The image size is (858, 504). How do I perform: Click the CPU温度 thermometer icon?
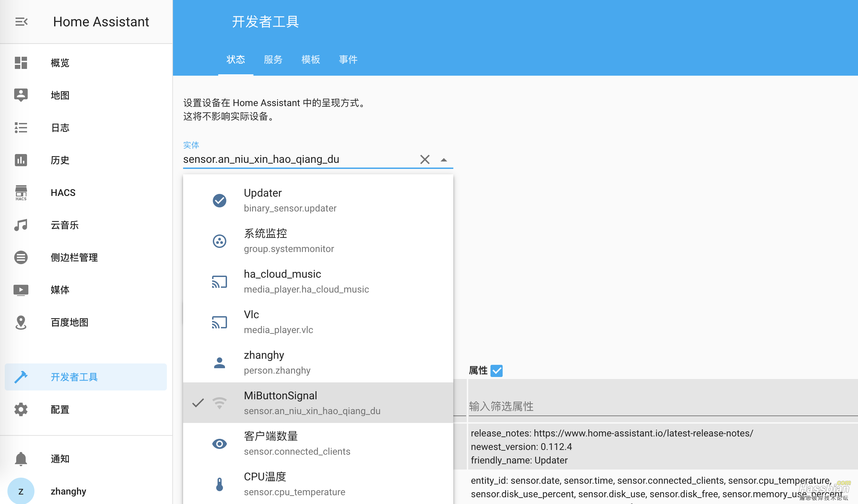[220, 484]
